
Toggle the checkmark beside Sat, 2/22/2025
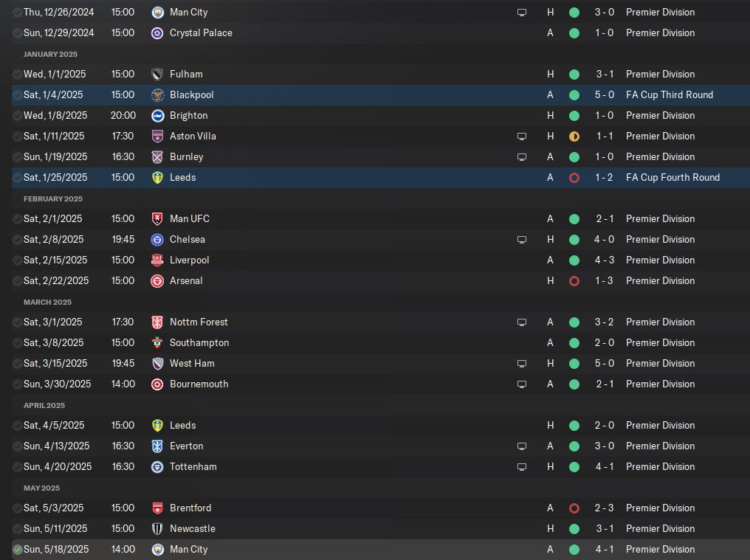[x=17, y=281]
